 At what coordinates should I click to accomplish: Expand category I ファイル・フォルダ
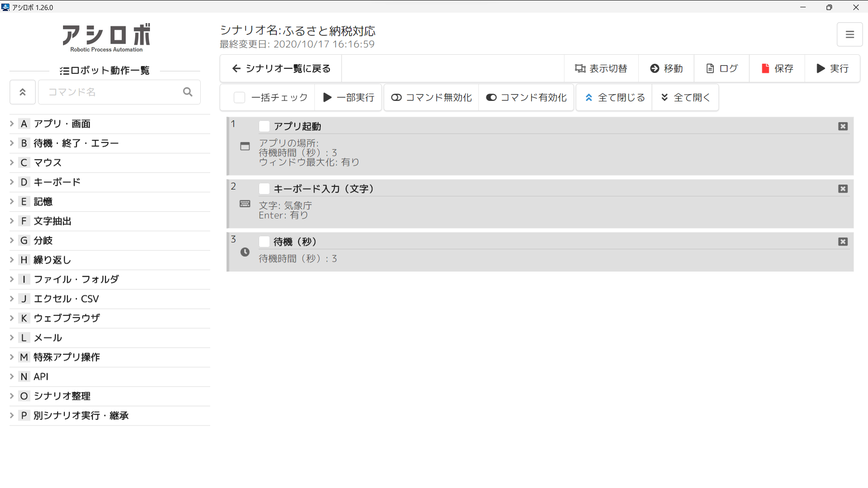110,279
